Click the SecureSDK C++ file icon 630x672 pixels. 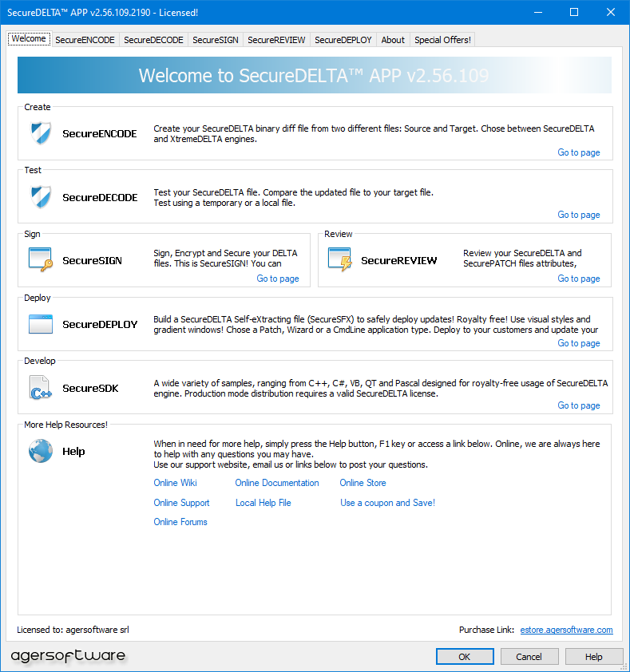[x=41, y=387]
